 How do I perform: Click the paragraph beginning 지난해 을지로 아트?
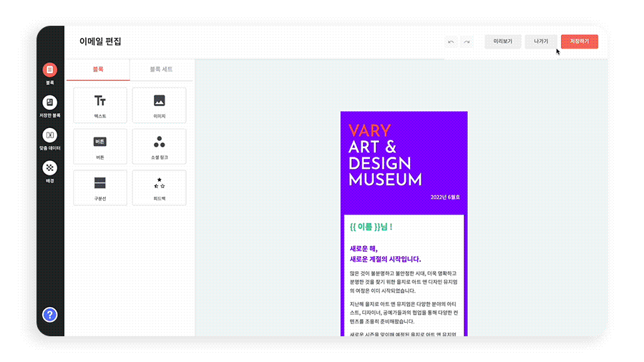404,313
